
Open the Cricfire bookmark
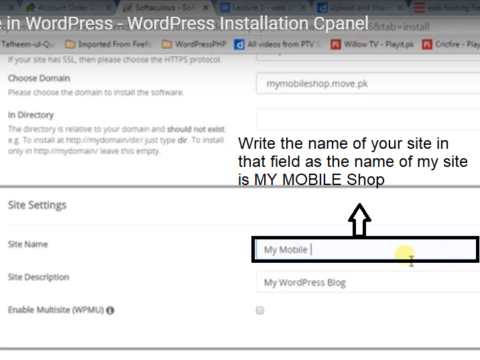pos(451,44)
